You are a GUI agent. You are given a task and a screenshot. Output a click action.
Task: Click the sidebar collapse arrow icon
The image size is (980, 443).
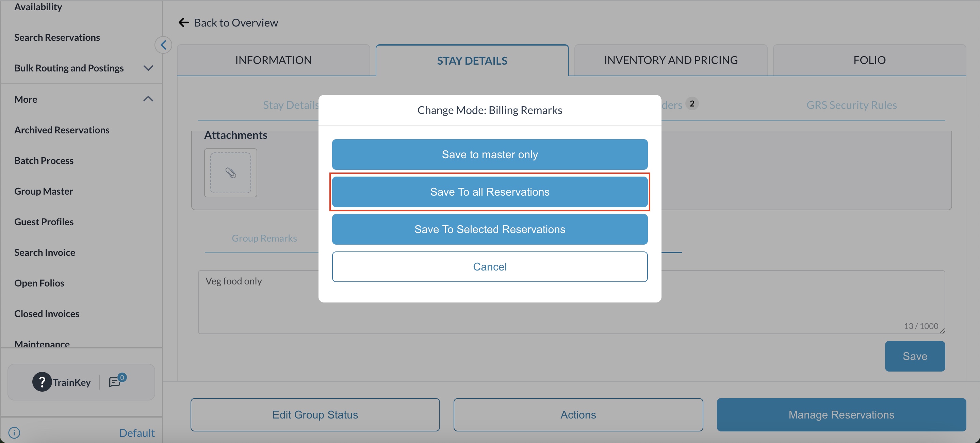coord(163,45)
